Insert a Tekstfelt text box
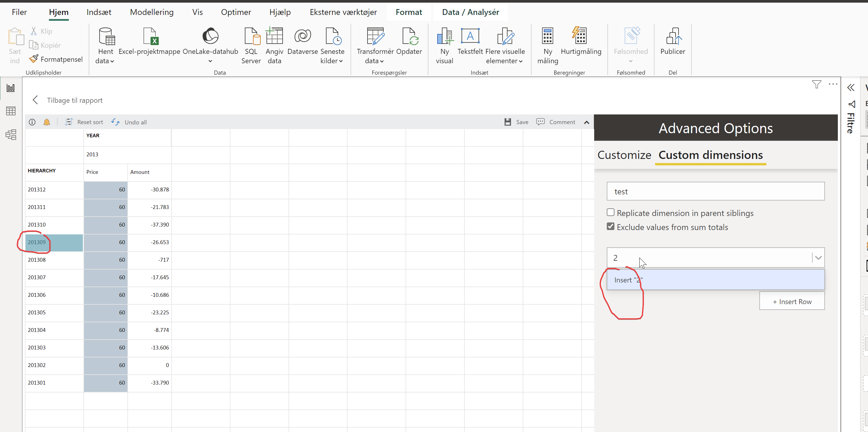Viewport: 868px width, 432px height. tap(470, 36)
